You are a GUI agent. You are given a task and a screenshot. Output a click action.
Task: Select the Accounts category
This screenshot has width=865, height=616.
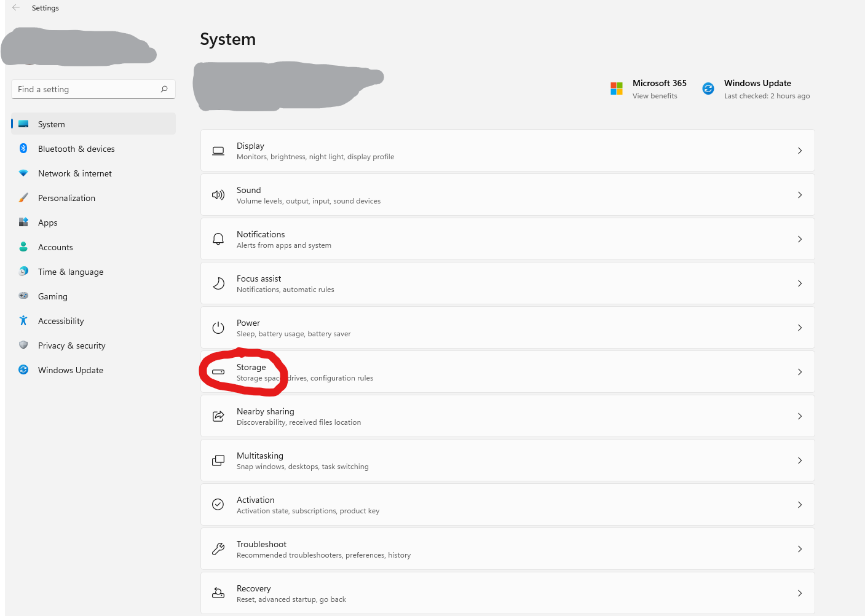tap(55, 247)
